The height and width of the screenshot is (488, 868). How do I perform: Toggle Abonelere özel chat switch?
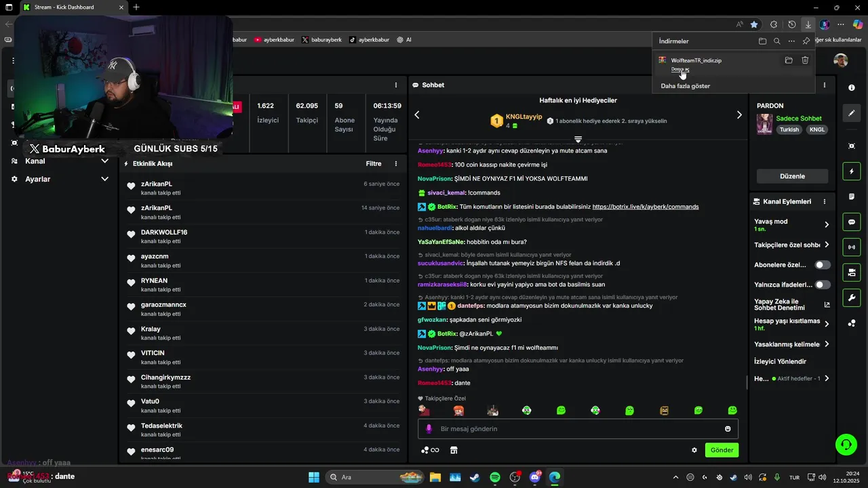click(822, 265)
